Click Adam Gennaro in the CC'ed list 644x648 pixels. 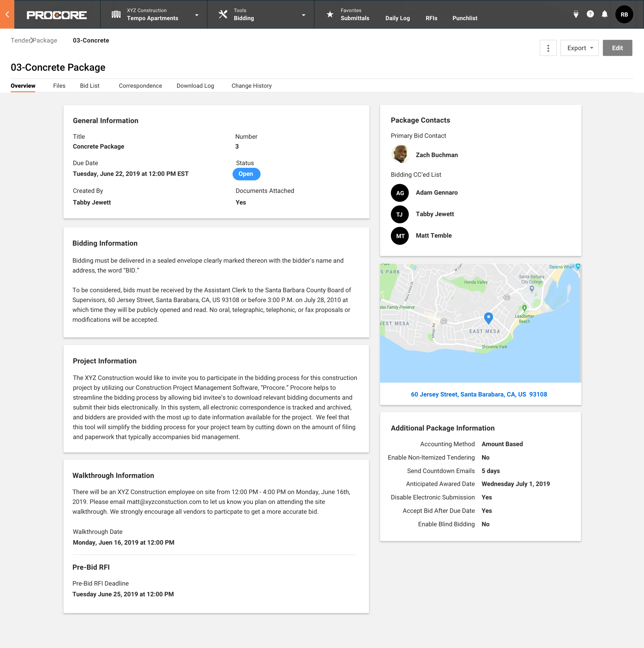click(x=437, y=193)
